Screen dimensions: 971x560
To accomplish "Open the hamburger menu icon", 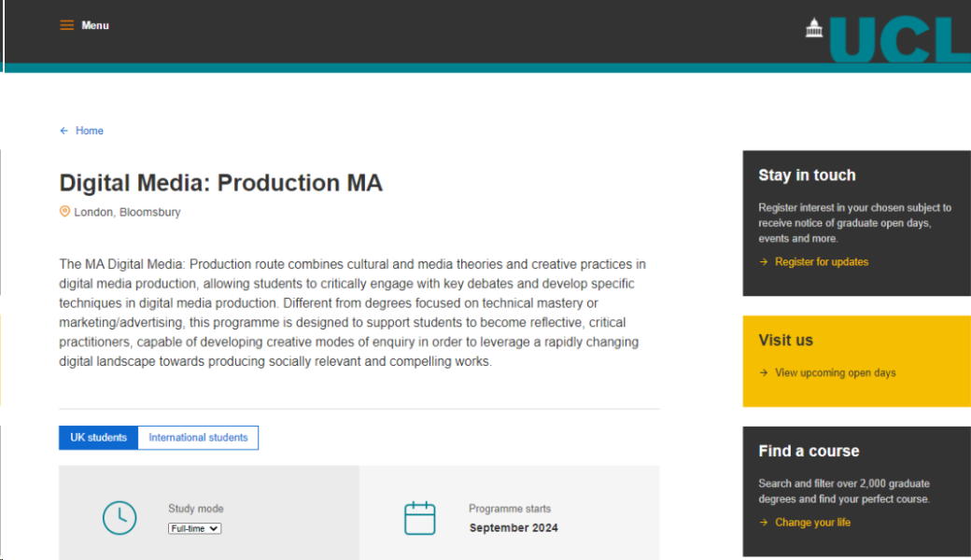I will (x=66, y=25).
